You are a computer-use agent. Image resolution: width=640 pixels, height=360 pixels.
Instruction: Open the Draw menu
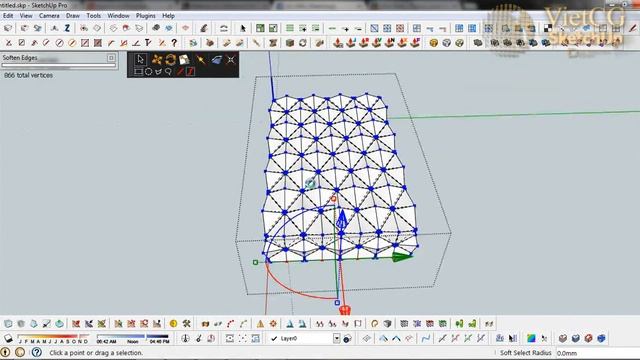pos(73,16)
